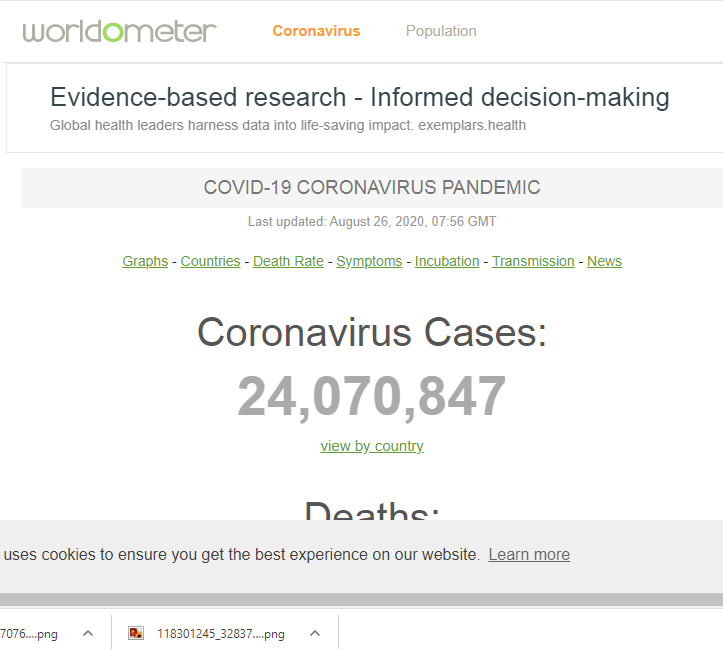Click the Symptoms link
Screen dimensions: 723x649
click(369, 261)
